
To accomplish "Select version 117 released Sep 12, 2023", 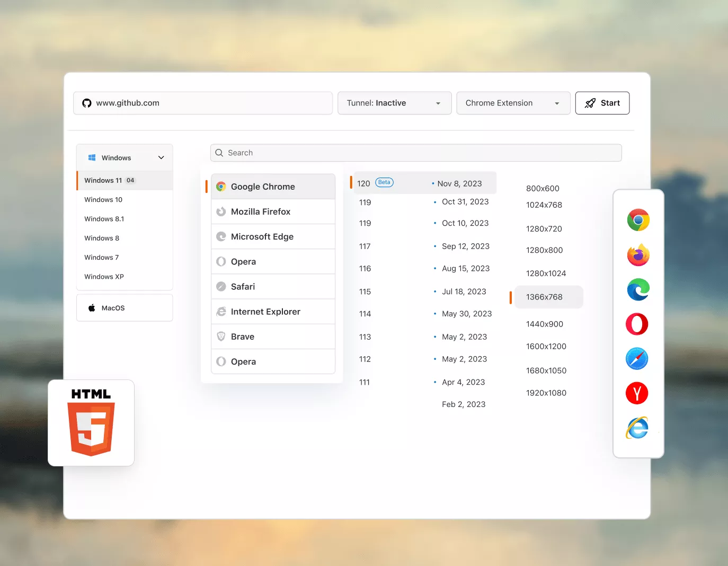I will [425, 246].
